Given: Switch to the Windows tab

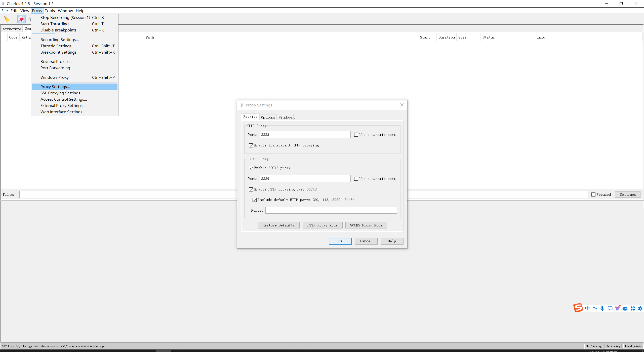Looking at the screenshot, I should click(x=286, y=117).
